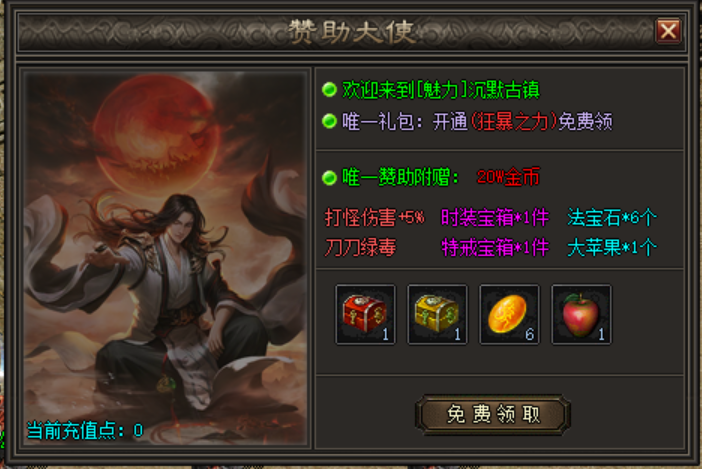The width and height of the screenshot is (702, 469).
Task: Click the 20W金币 reward text
Action: click(508, 178)
